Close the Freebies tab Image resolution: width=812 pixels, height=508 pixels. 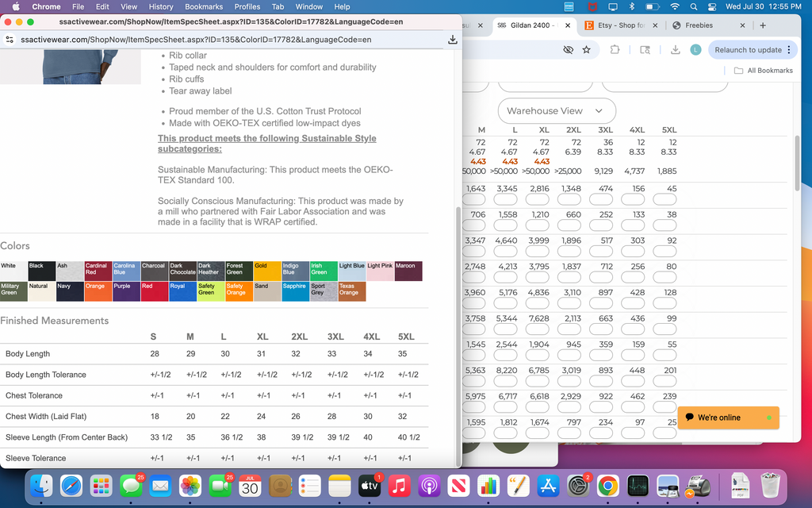pos(742,25)
